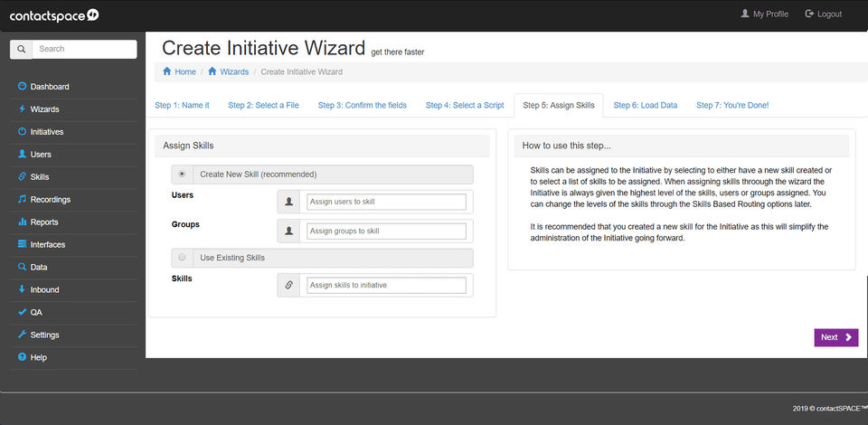Click the Inbound arrow icon in sidebar
This screenshot has height=425, width=868.
[22, 290]
